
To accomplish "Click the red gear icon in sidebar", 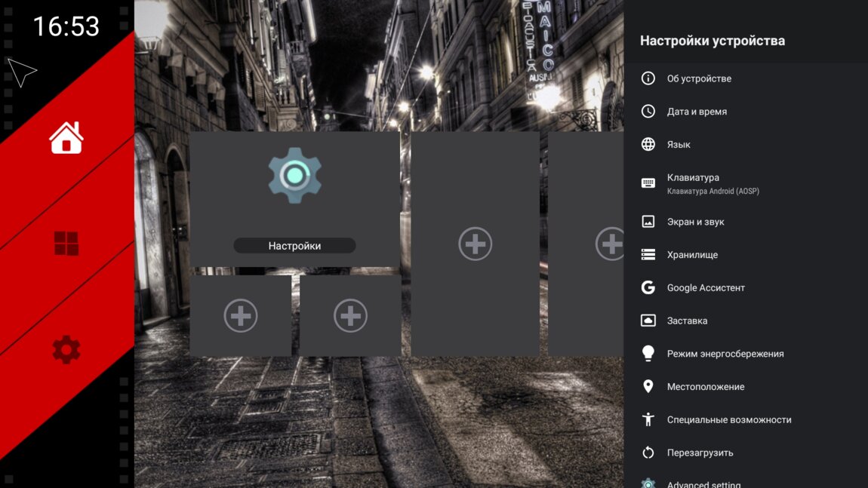I will click(66, 350).
